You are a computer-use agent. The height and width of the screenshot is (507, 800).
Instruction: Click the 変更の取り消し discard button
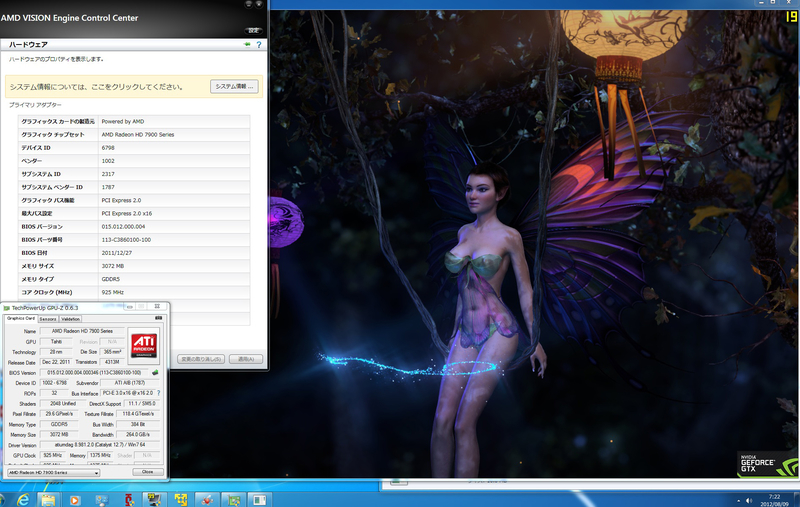click(201, 359)
